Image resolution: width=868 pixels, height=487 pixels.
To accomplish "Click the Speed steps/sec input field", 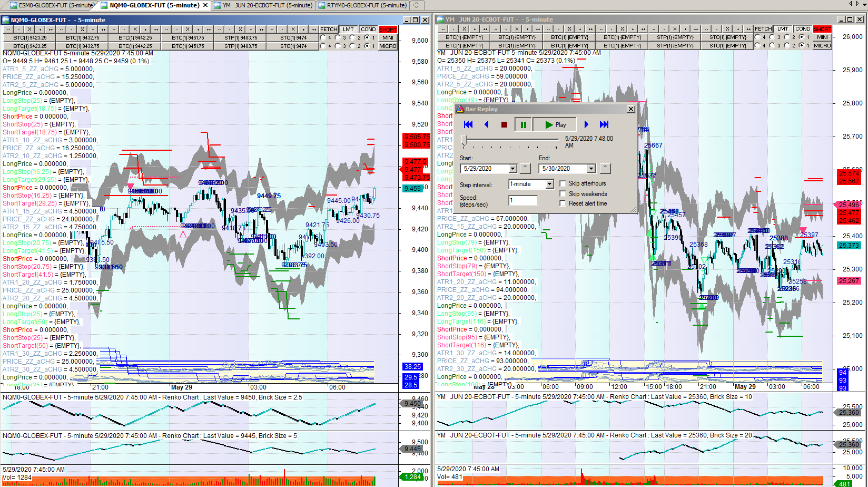I will click(x=523, y=200).
